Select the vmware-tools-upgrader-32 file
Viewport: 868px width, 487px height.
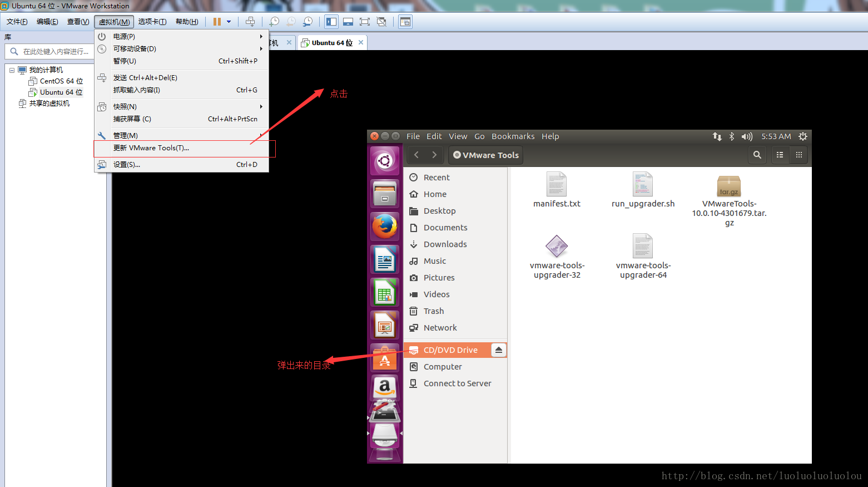pyautogui.click(x=557, y=257)
